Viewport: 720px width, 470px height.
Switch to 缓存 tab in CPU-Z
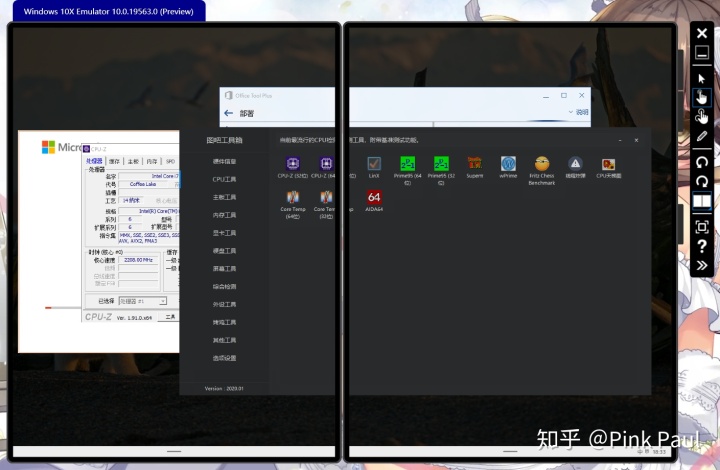click(114, 162)
